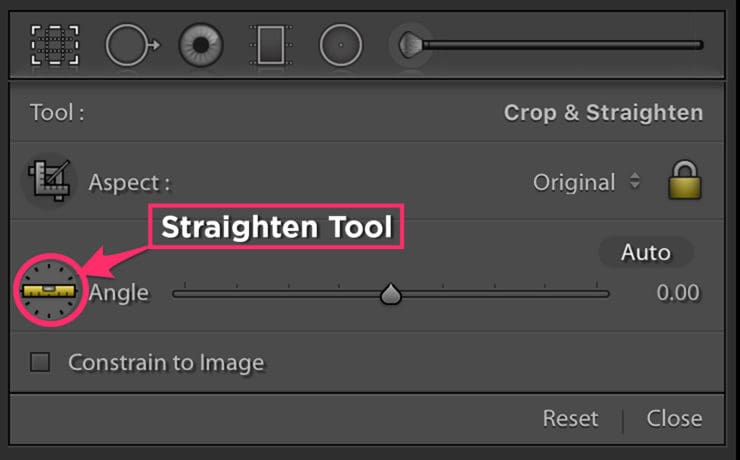The height and width of the screenshot is (460, 740).
Task: Toggle the aspect ratio padlock
Action: tap(685, 180)
